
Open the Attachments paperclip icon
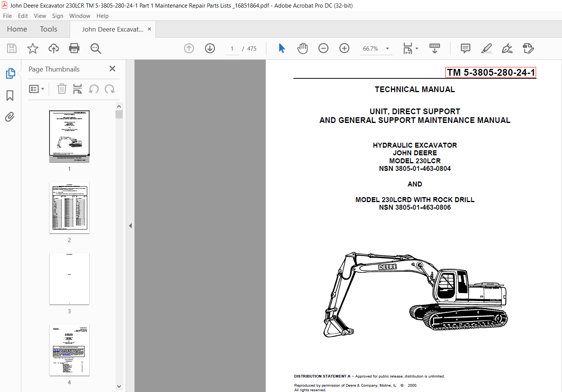(10, 116)
